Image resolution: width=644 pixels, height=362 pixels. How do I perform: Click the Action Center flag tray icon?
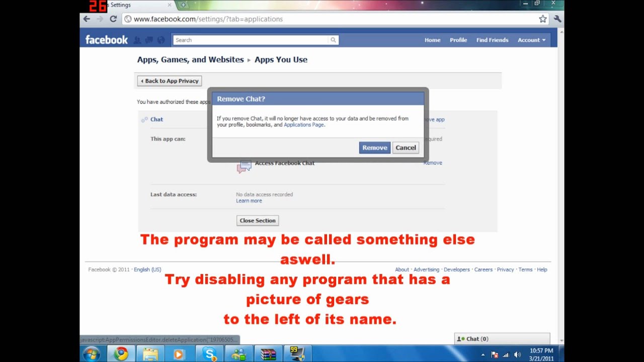495,354
